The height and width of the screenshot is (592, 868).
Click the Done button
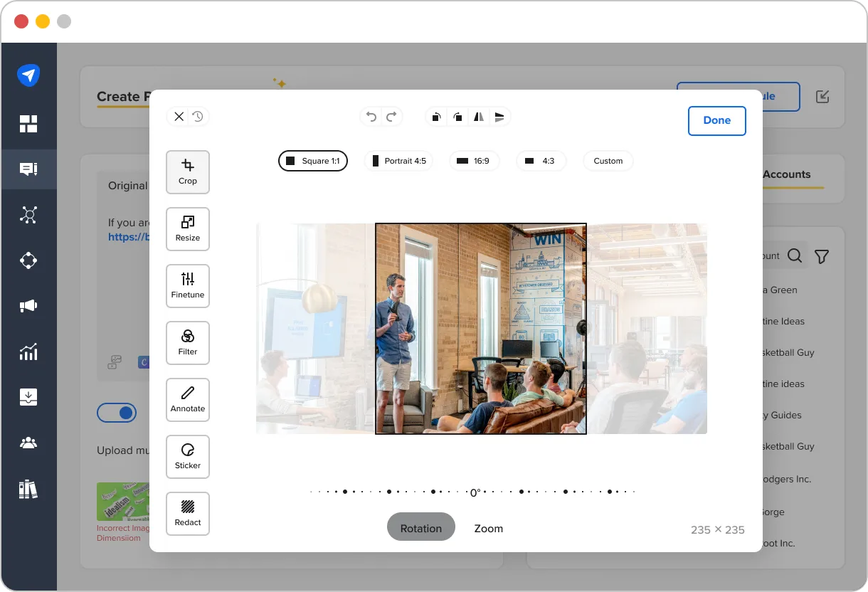point(716,121)
